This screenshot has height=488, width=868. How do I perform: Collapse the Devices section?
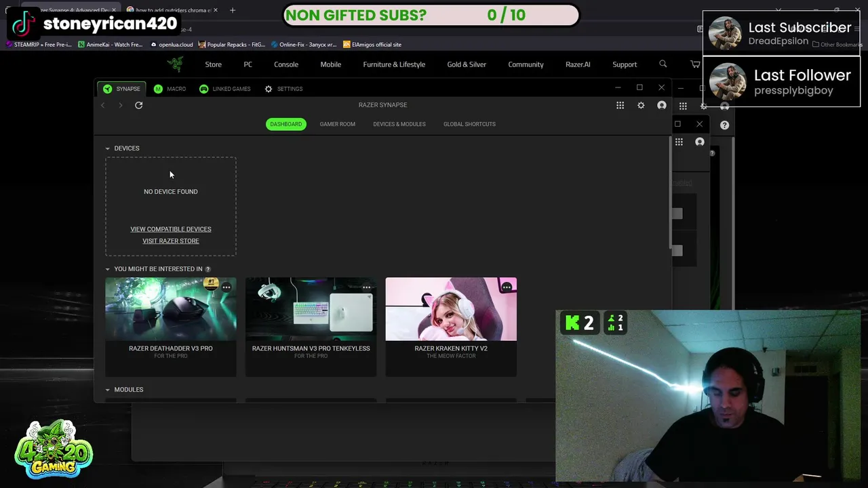click(107, 148)
